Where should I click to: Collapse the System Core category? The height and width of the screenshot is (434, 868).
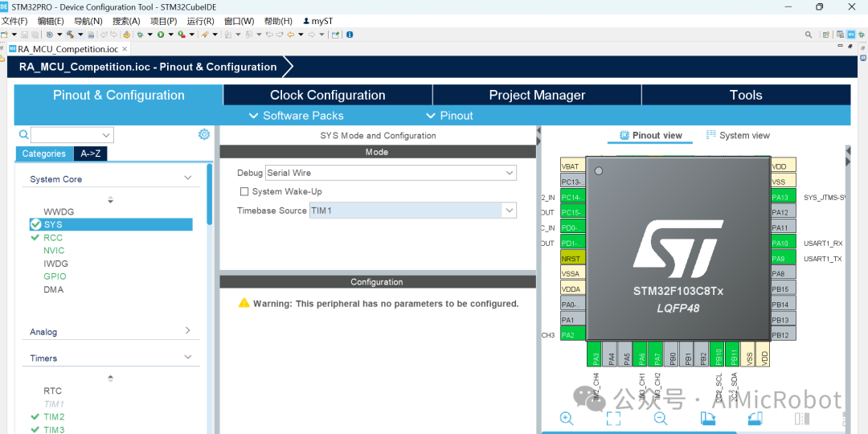pos(187,178)
